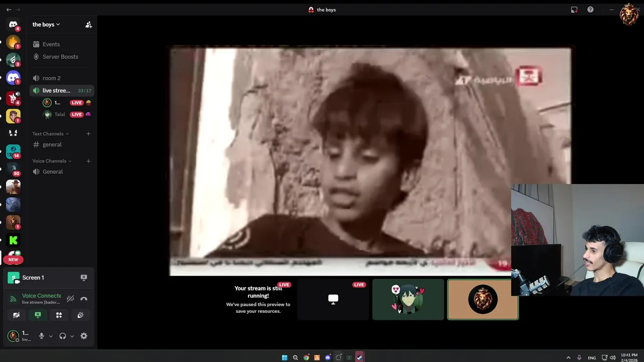Screen dimensions: 644x362
Task: Open the green K server icon
Action: click(13, 240)
